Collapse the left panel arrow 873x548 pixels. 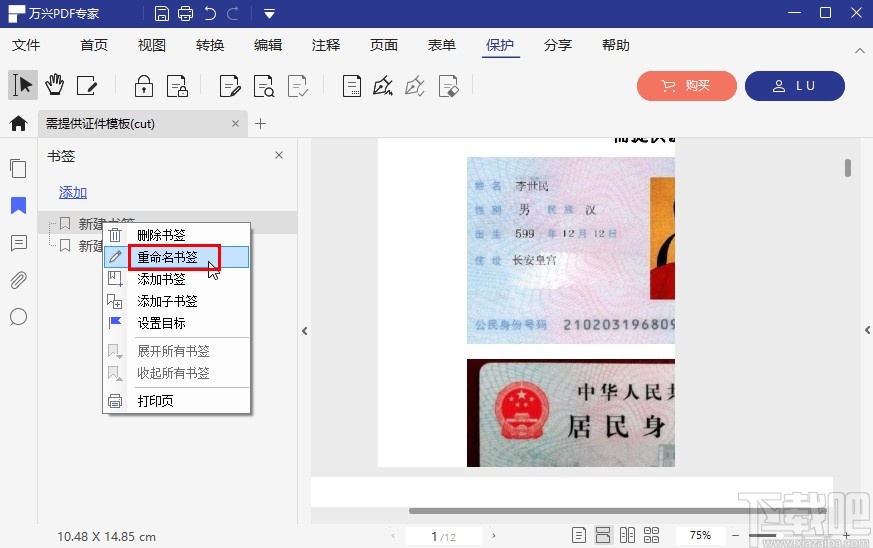point(305,331)
